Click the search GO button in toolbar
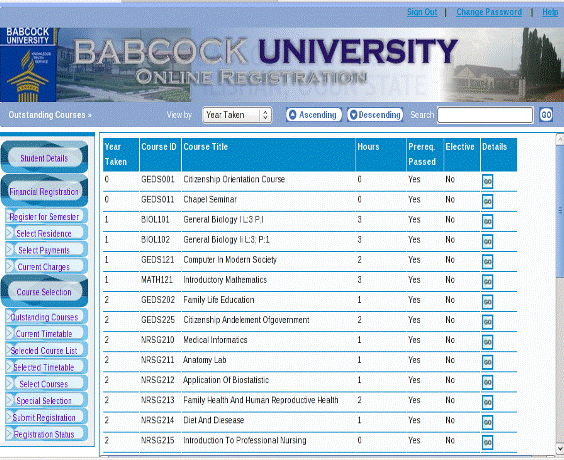Screen dimensions: 564x460 pyautogui.click(x=546, y=115)
